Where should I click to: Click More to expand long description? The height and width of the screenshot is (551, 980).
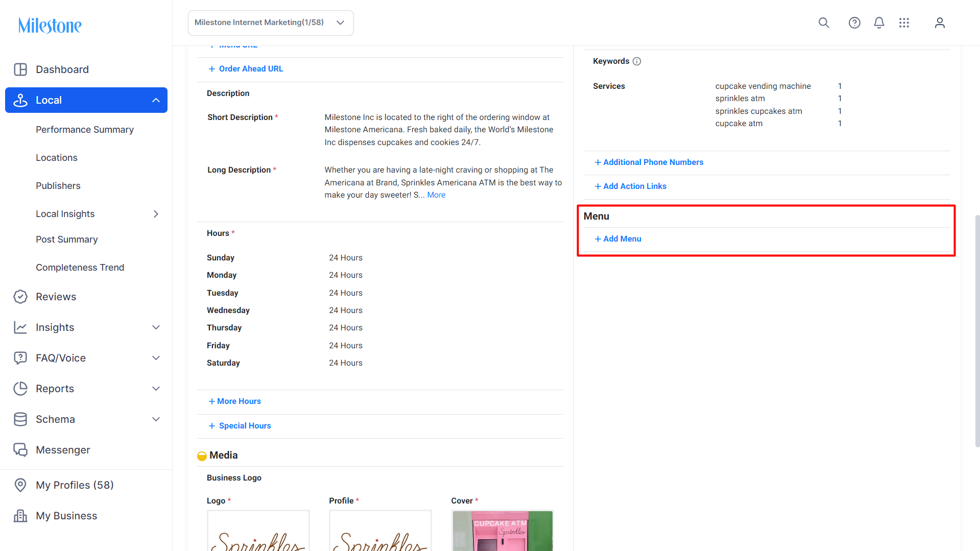tap(436, 195)
